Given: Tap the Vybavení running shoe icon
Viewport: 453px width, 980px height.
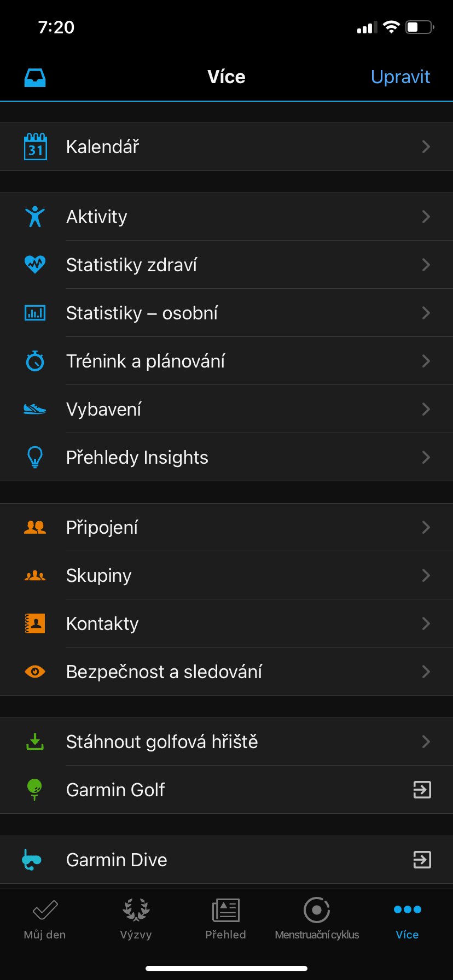Looking at the screenshot, I should pyautogui.click(x=35, y=409).
